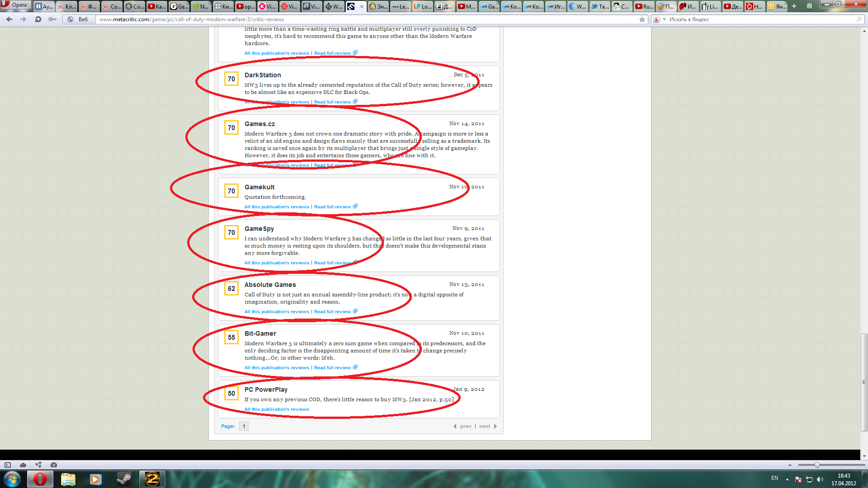Open the network status tray icon

tap(809, 479)
